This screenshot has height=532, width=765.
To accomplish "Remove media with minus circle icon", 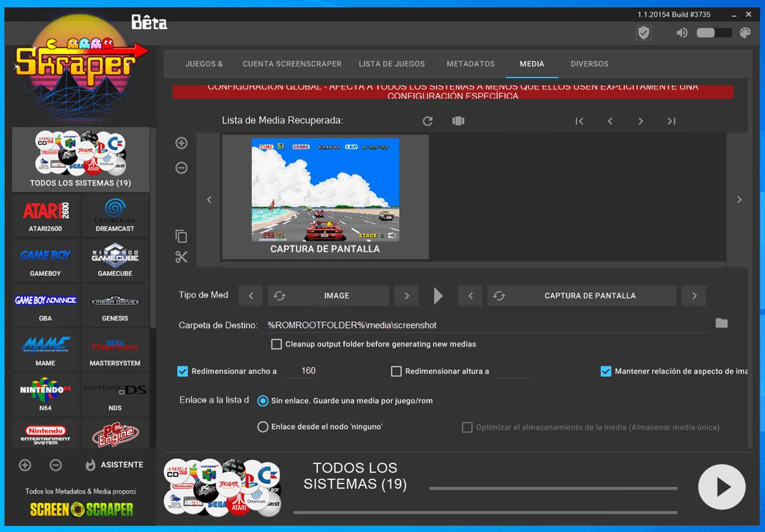I will (x=181, y=168).
